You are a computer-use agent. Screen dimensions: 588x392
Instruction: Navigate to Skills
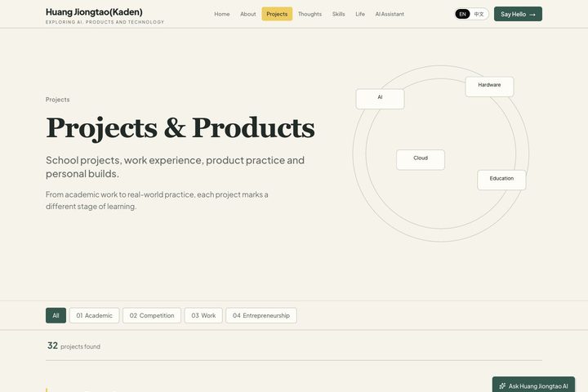pyautogui.click(x=338, y=14)
